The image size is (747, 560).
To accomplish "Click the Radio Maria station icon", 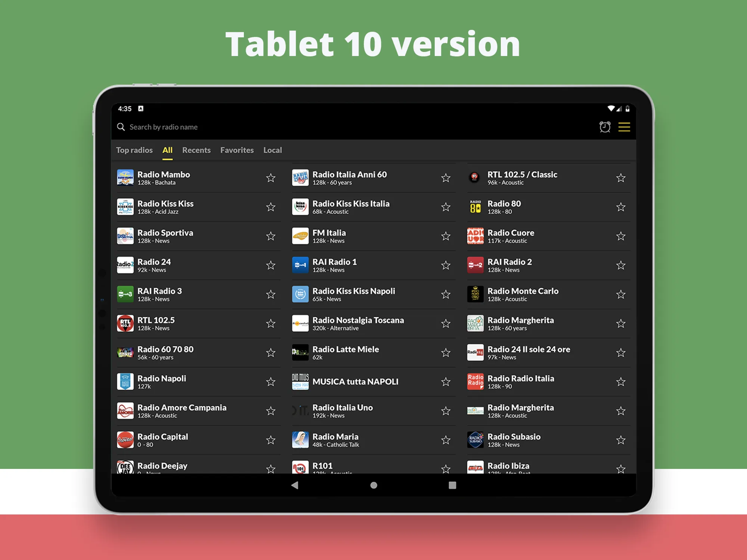I will (x=300, y=441).
